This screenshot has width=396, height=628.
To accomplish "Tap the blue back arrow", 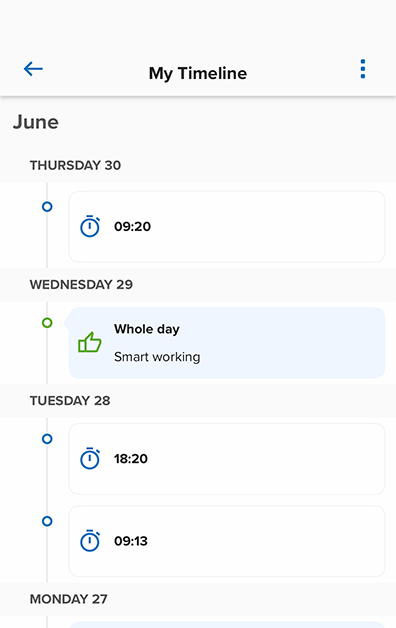I will coord(33,69).
